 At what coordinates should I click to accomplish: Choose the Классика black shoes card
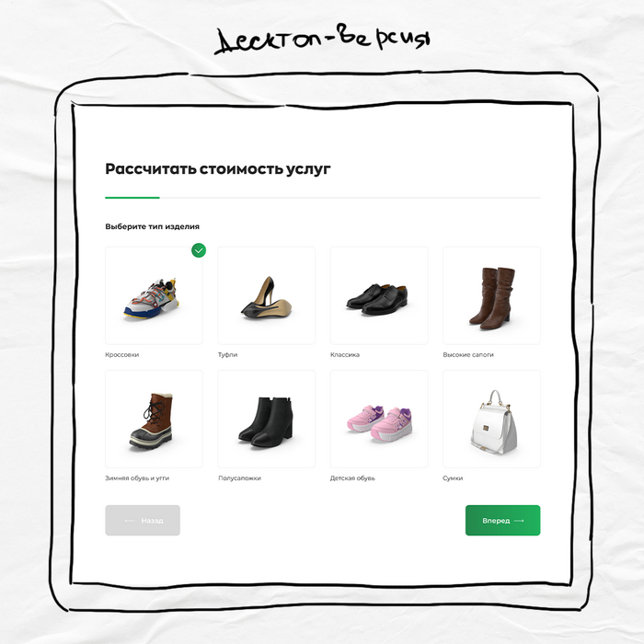[x=379, y=295]
